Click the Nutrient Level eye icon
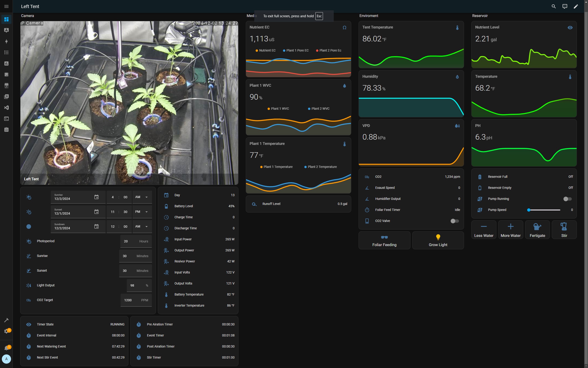 [570, 28]
